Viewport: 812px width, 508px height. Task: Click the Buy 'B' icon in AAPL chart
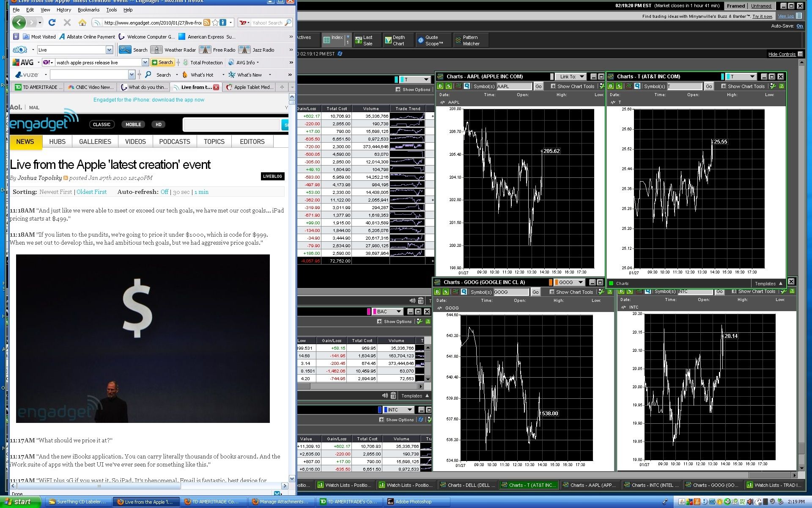click(x=440, y=86)
